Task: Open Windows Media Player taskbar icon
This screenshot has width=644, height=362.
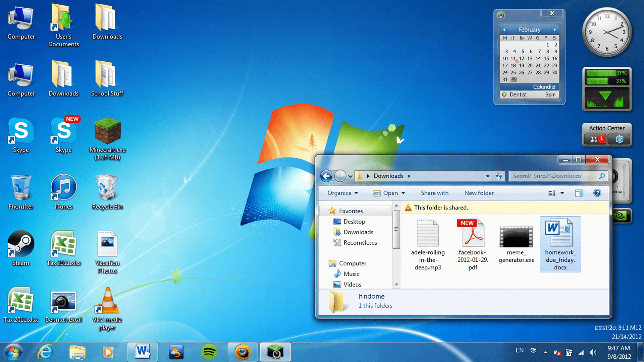Action: click(108, 352)
